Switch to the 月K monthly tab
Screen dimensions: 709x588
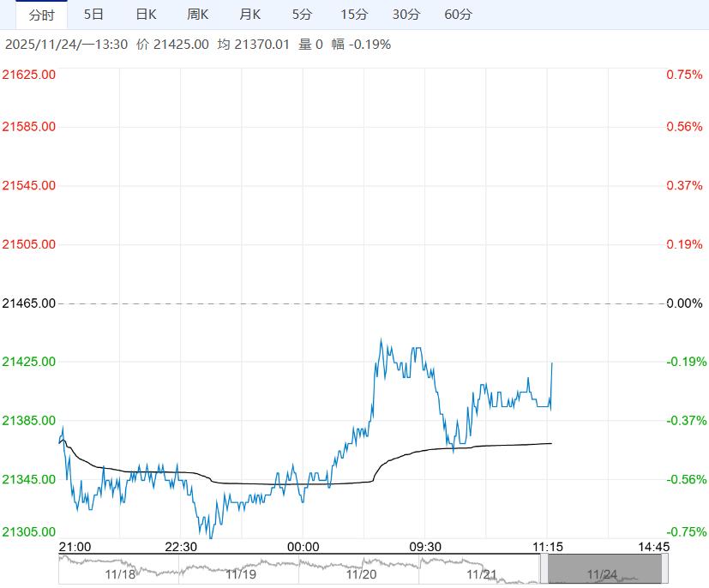249,15
